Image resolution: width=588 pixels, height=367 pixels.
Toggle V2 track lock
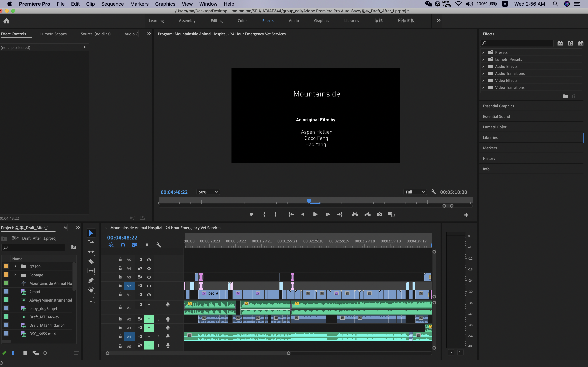pos(120,286)
